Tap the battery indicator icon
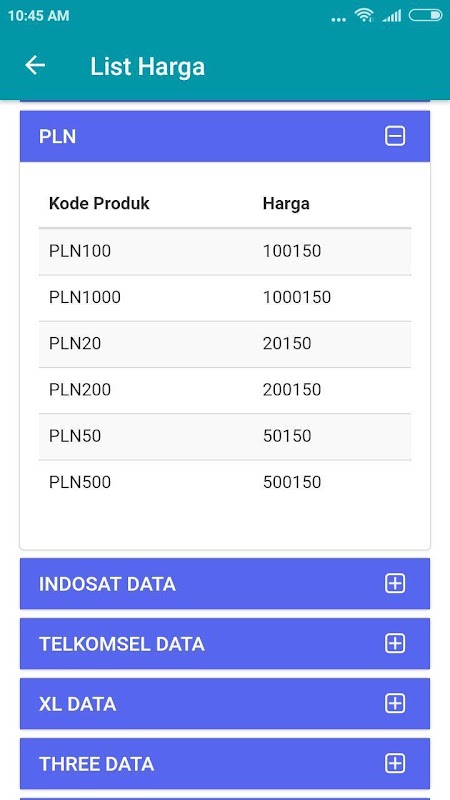 coord(425,15)
